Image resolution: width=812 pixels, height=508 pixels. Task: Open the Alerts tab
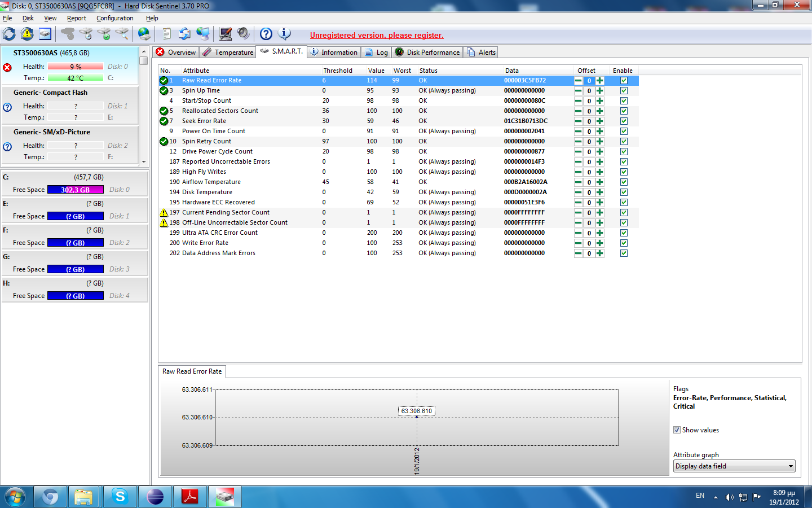[x=482, y=52]
